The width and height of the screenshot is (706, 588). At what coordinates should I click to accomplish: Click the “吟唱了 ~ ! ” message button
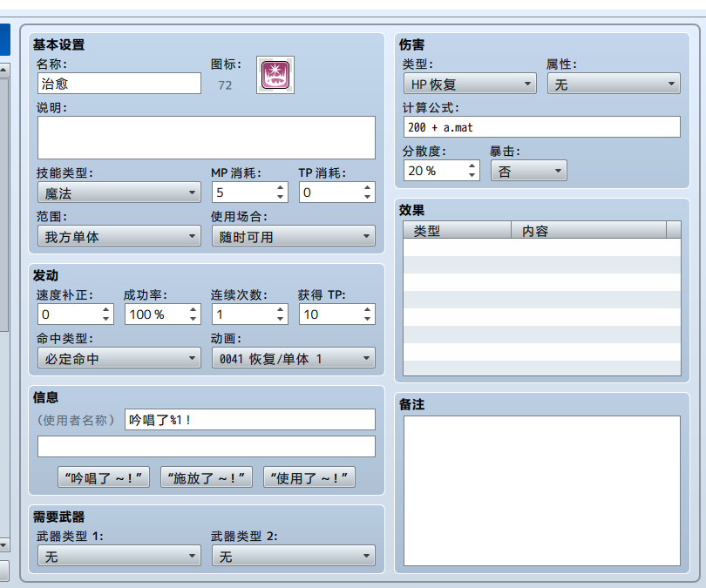104,477
